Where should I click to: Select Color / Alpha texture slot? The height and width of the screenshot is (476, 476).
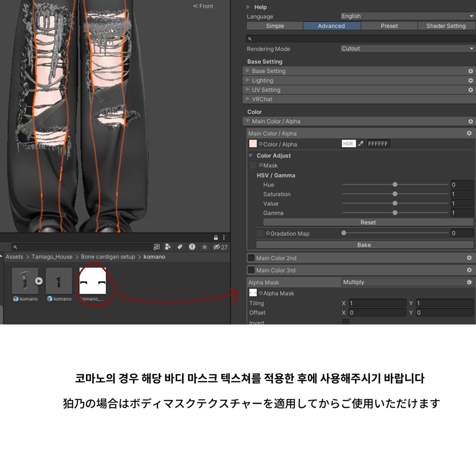click(253, 144)
